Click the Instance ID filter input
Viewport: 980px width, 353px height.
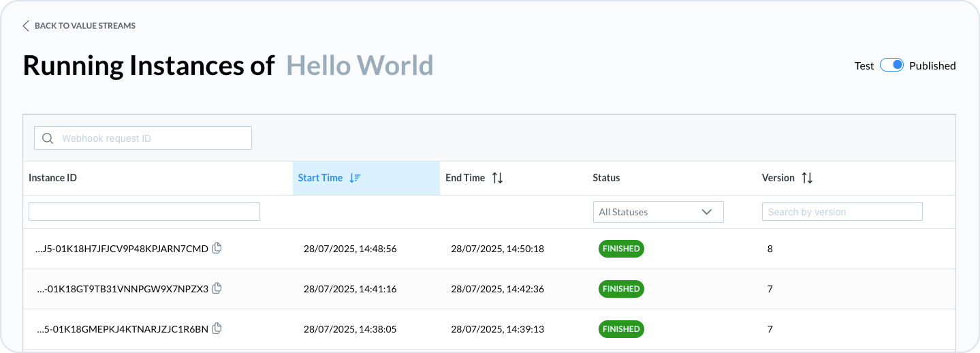pos(144,212)
